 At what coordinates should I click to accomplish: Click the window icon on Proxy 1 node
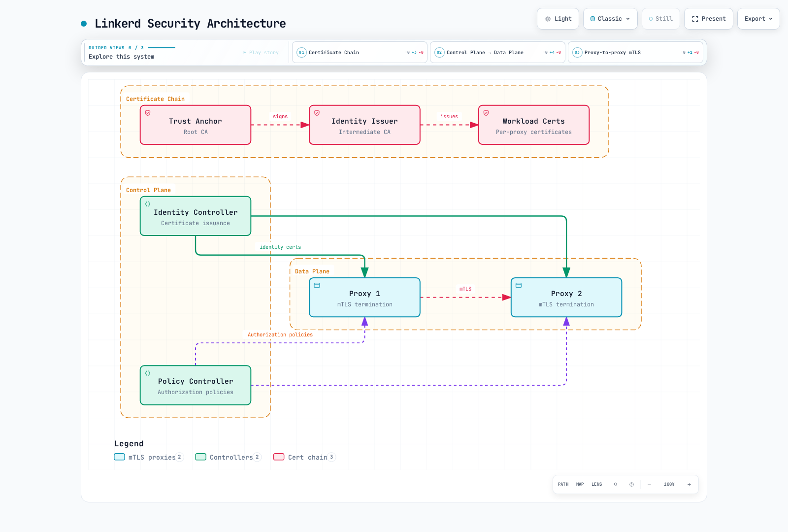click(x=317, y=285)
